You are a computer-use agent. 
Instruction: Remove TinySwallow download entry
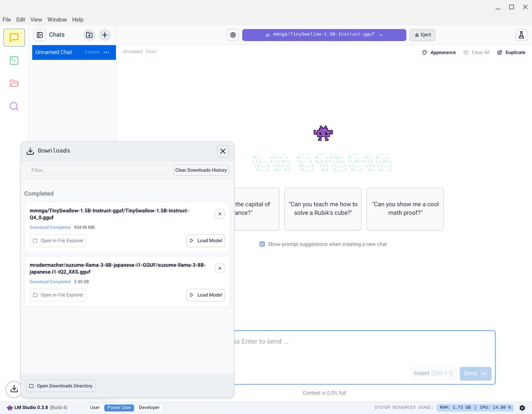[219, 214]
